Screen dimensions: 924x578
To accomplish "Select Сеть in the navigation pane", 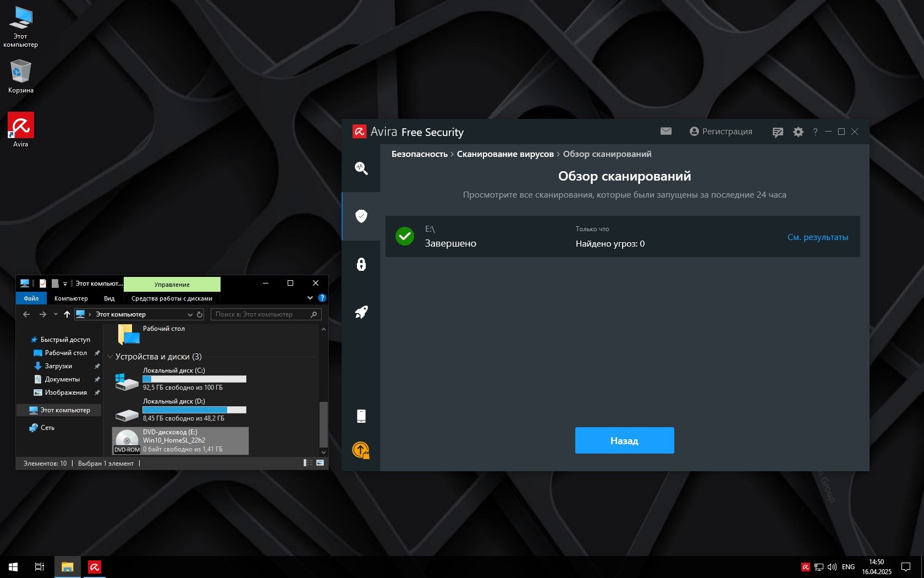I will [x=42, y=428].
